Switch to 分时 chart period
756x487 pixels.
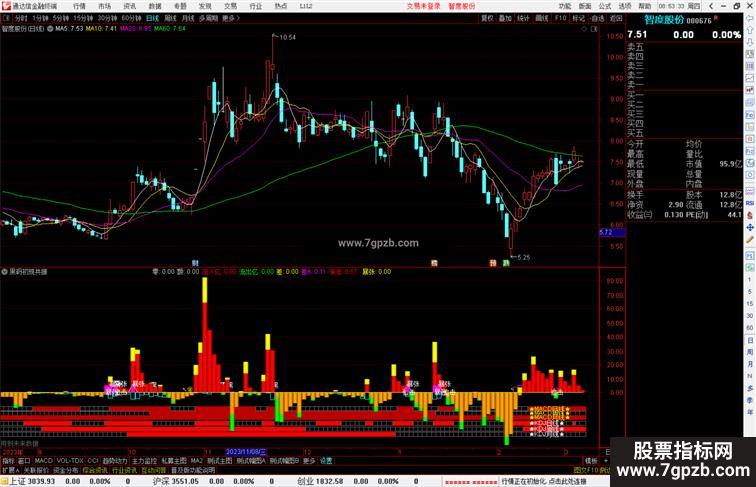click(21, 18)
